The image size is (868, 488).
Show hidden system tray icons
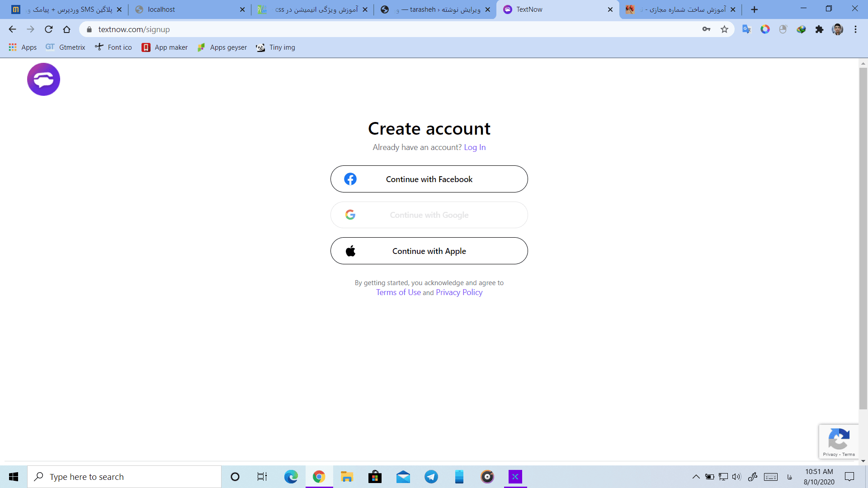pos(696,477)
